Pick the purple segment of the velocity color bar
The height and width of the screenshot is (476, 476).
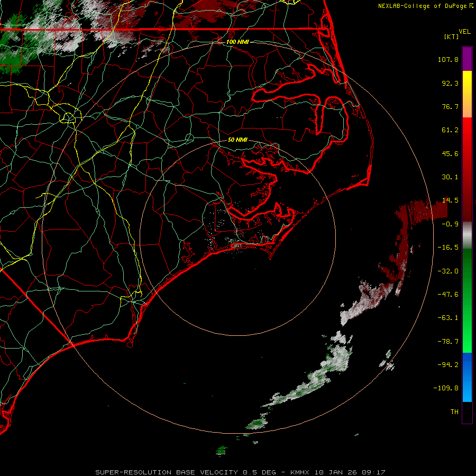pos(467,59)
